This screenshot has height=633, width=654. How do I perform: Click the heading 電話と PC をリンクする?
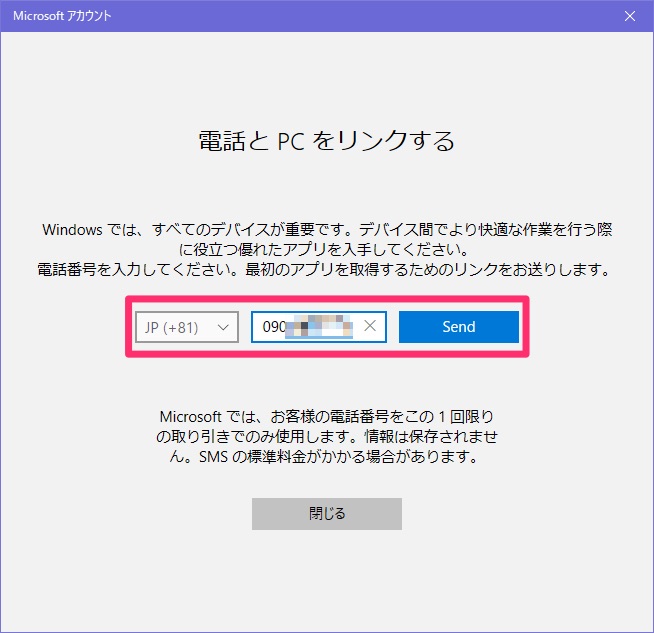327,141
